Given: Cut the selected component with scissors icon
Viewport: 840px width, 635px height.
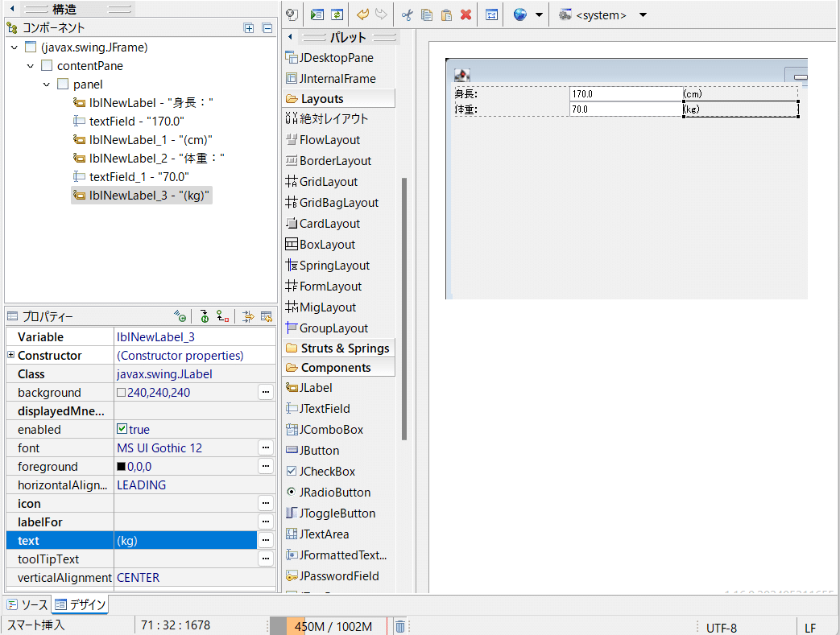Looking at the screenshot, I should [x=408, y=14].
